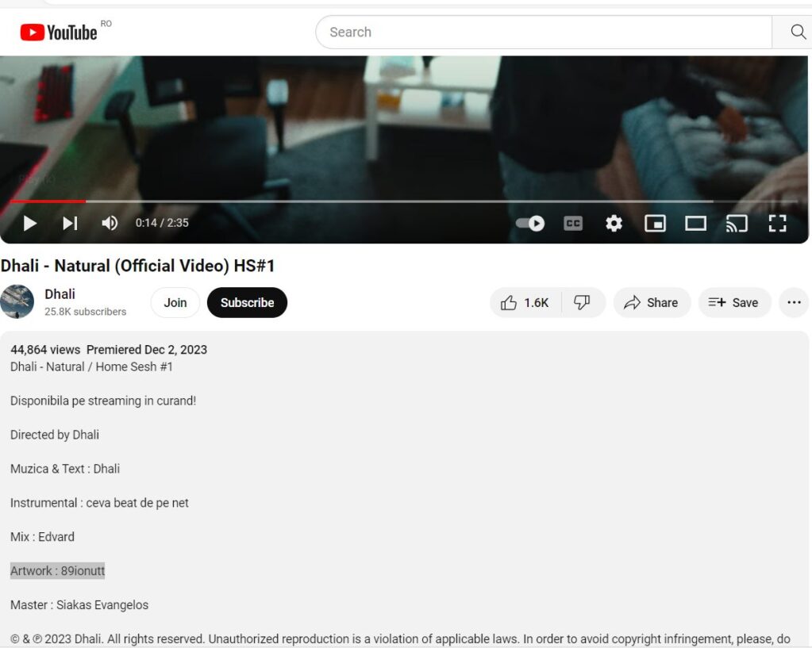Switch to theater mode
The height and width of the screenshot is (648, 812).
[x=695, y=224]
